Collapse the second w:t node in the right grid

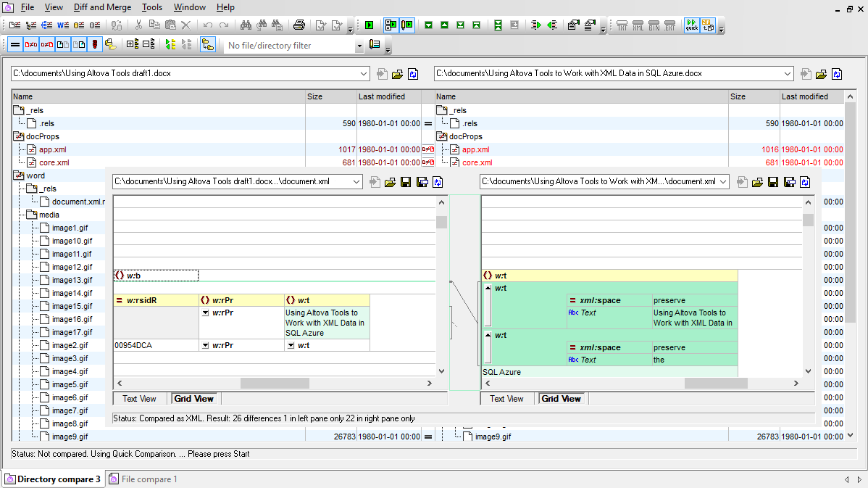(x=488, y=335)
